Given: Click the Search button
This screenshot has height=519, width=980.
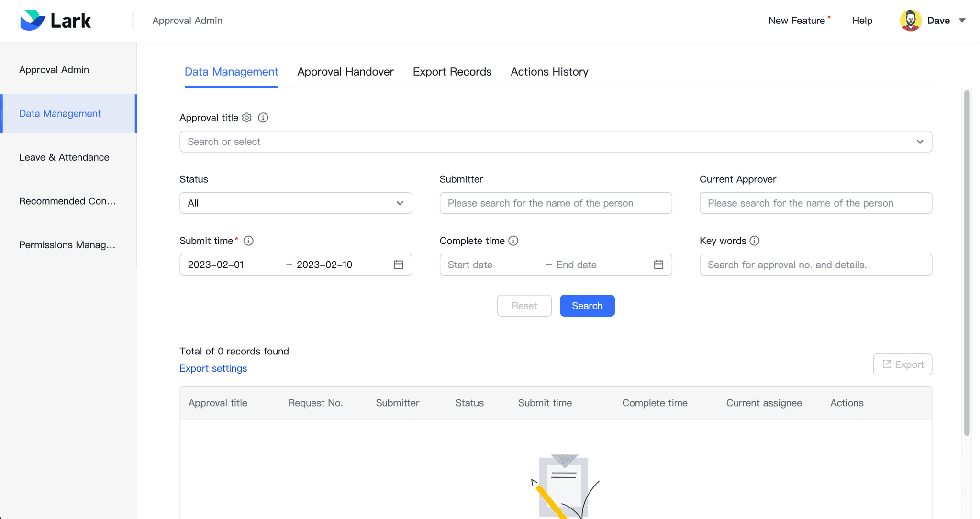Looking at the screenshot, I should coord(587,306).
